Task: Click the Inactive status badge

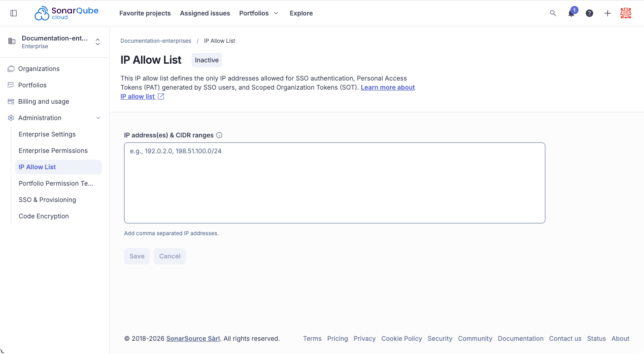Action: click(x=207, y=60)
